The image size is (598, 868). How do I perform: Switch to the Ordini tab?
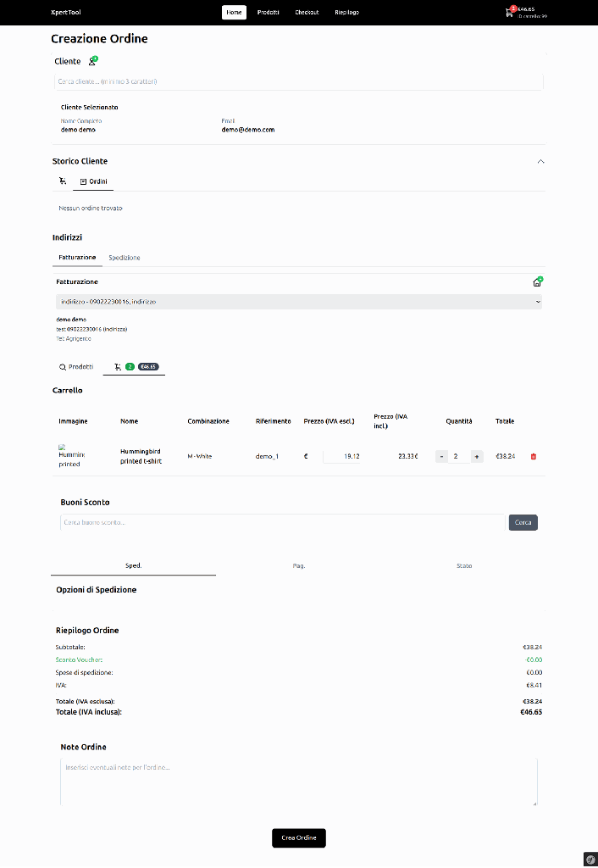pyautogui.click(x=93, y=181)
